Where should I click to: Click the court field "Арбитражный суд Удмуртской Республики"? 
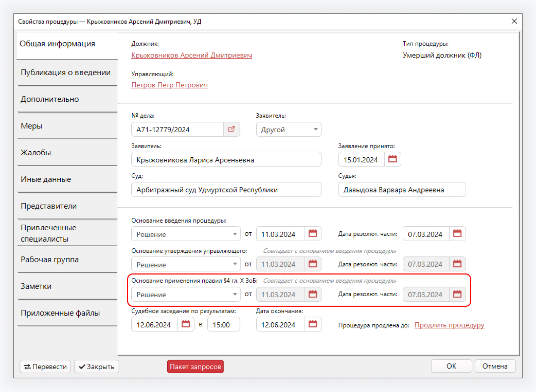[x=226, y=190]
